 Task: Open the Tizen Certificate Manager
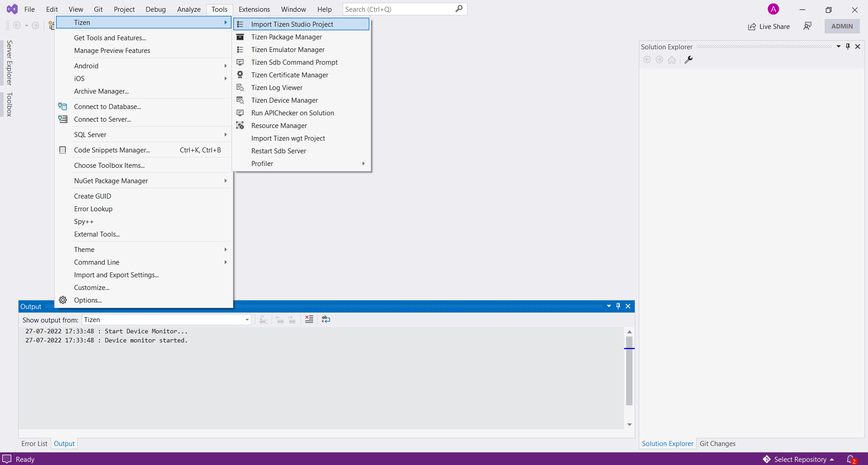point(289,75)
